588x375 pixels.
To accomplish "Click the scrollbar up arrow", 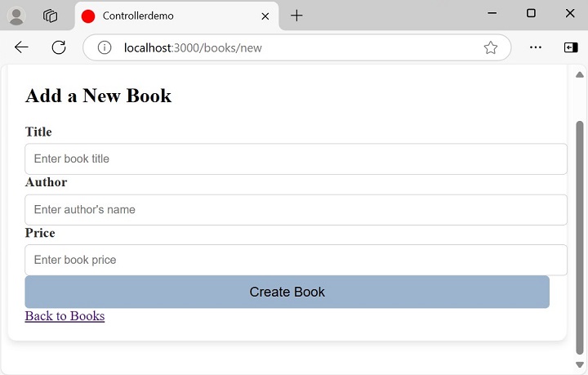I will tap(580, 74).
